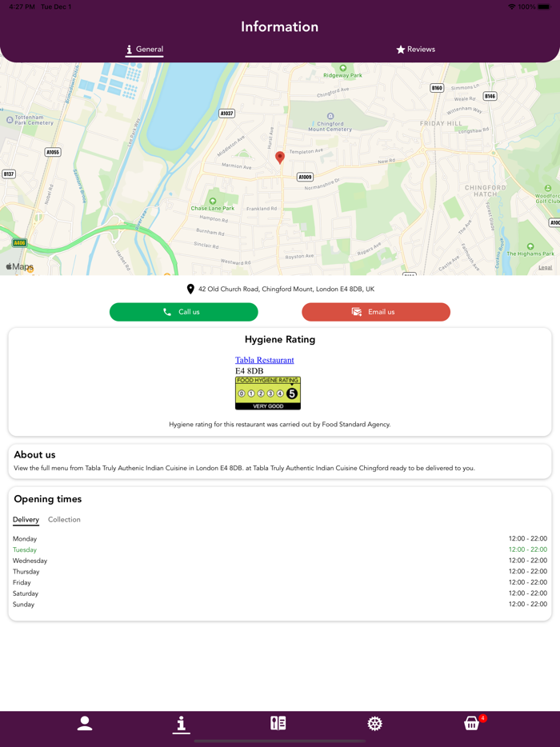
Task: Tap the E4 8DB postcode text
Action: click(x=250, y=370)
